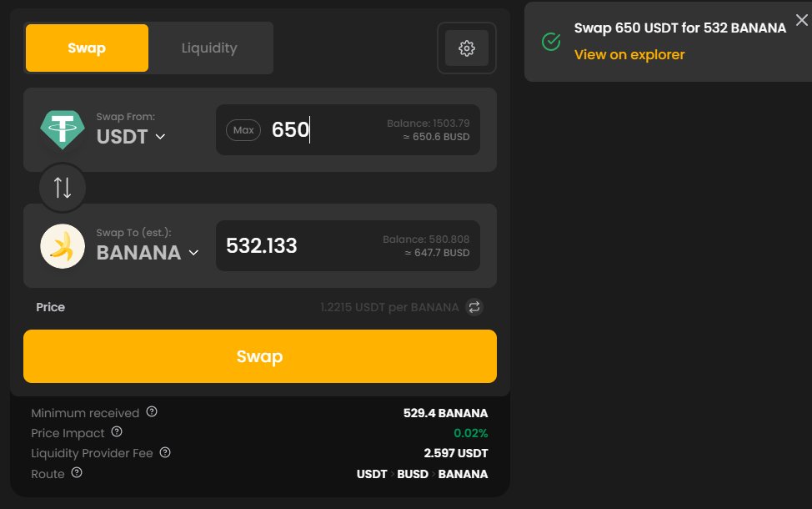Click the Price Impact label
Viewport: 812px width, 509px height.
[x=68, y=433]
